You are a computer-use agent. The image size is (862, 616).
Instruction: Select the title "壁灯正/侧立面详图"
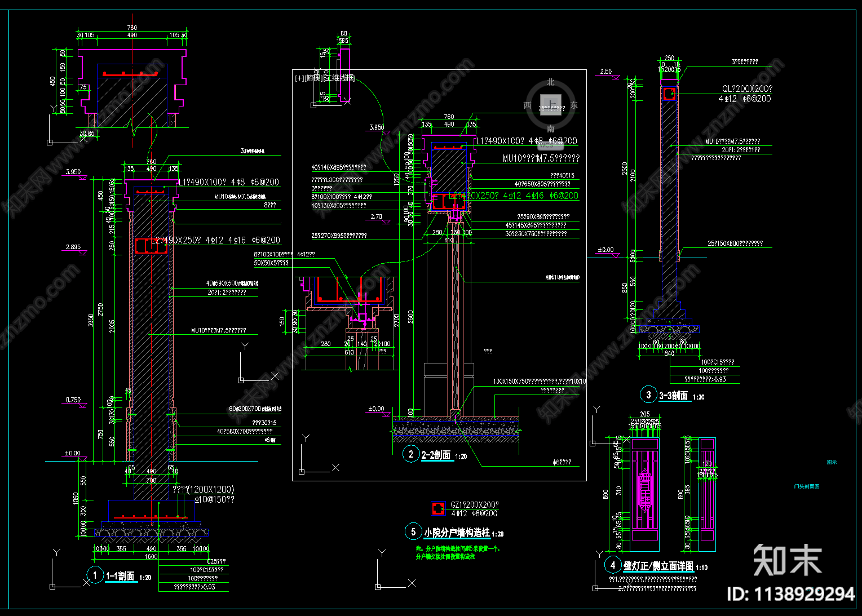658,566
